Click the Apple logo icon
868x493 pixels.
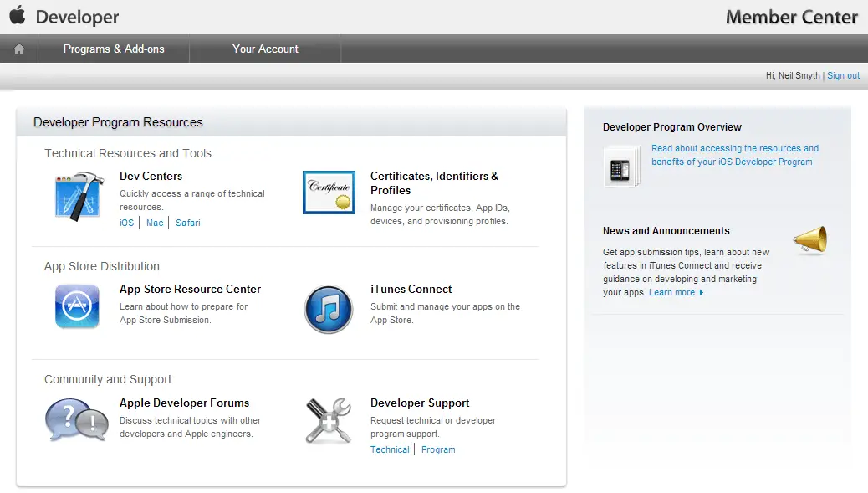tap(18, 16)
